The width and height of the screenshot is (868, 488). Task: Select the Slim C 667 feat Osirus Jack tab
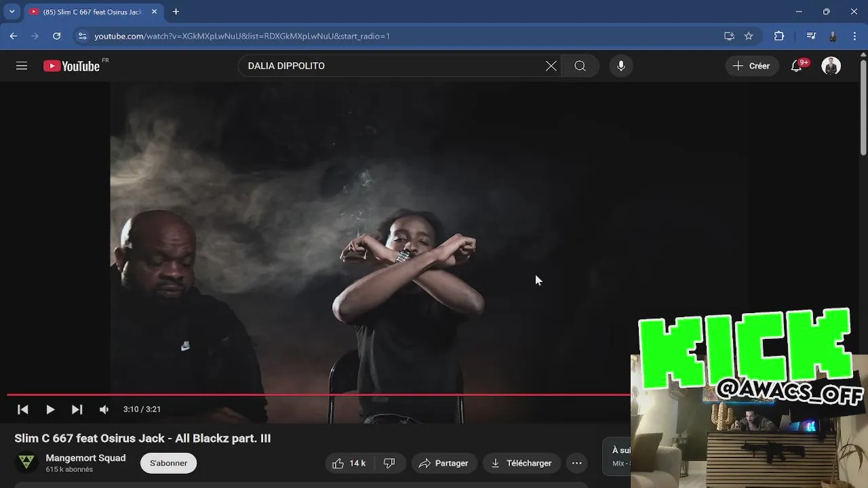click(92, 12)
